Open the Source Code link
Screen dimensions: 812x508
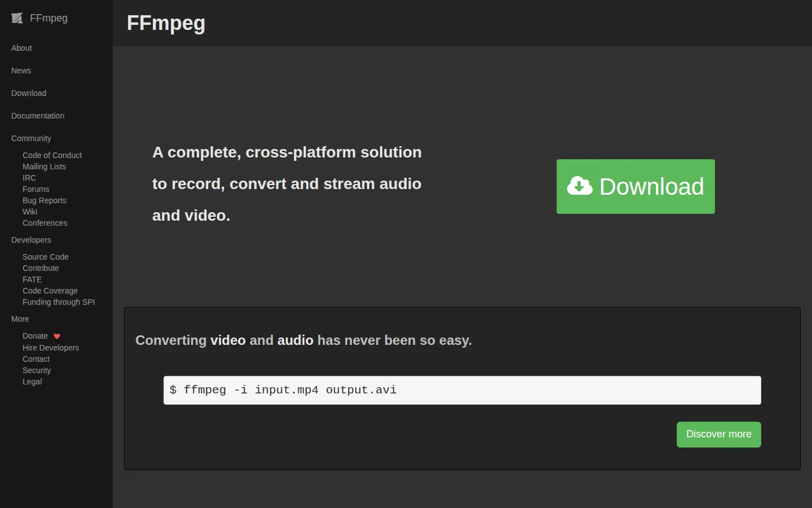[45, 257]
